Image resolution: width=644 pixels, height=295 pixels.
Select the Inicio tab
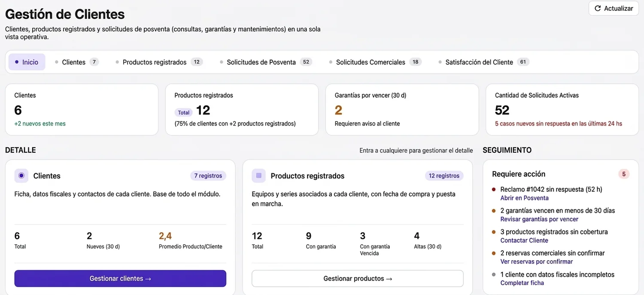[x=27, y=62]
